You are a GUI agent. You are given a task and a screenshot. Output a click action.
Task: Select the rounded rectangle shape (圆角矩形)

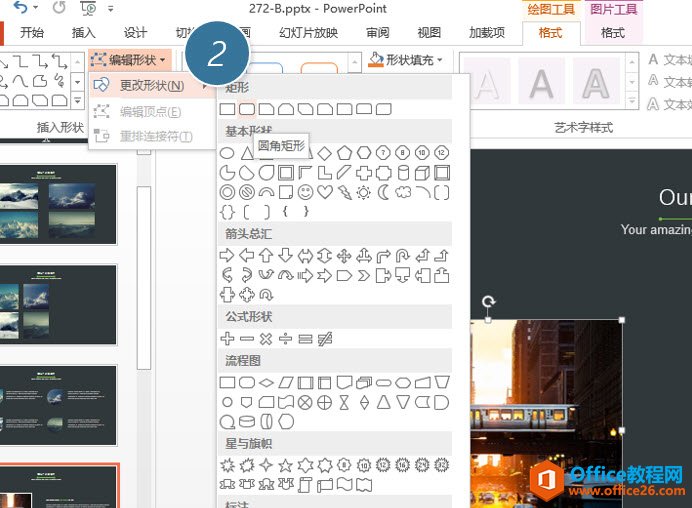[x=246, y=108]
